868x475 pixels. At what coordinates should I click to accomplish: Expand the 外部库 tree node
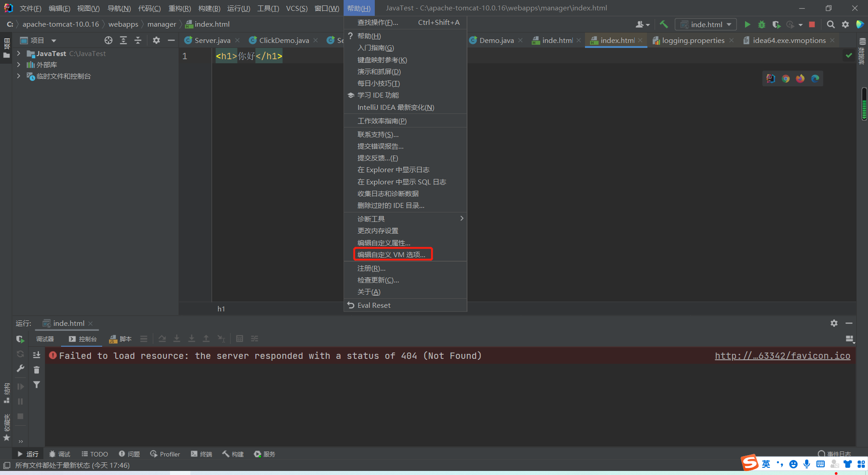pos(18,65)
